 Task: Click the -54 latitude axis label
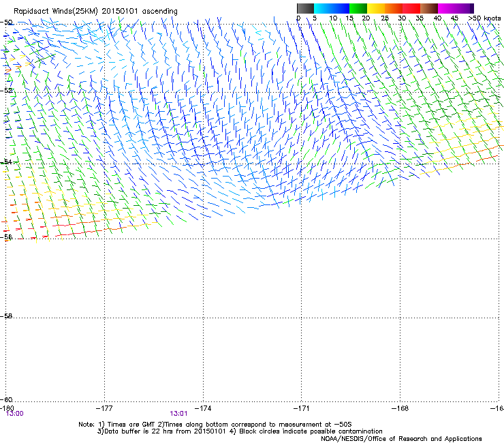(x=6, y=162)
